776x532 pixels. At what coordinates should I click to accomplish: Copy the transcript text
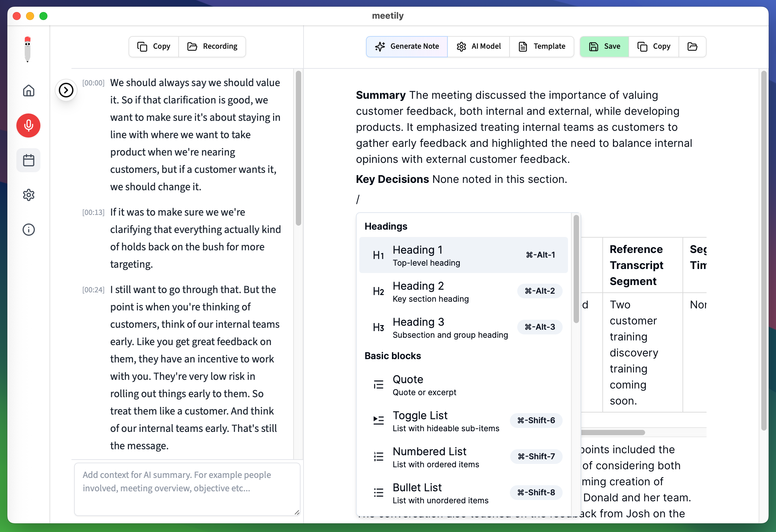153,46
